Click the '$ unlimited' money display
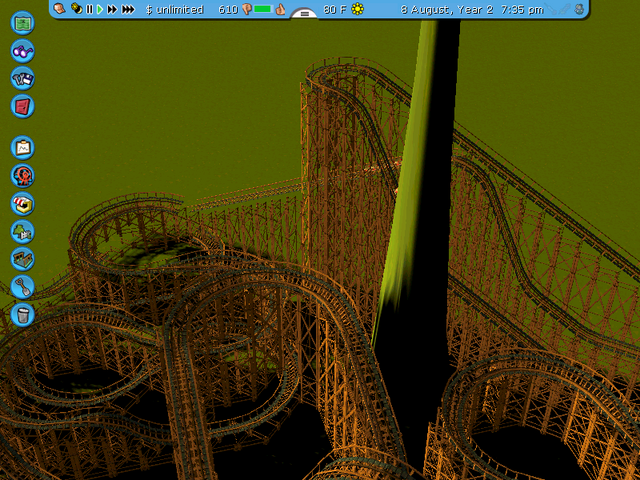640x480 pixels. pyautogui.click(x=175, y=9)
